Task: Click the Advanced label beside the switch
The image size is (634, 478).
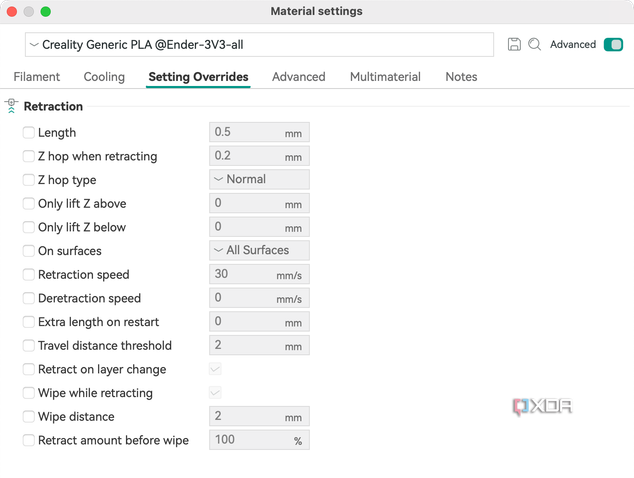Action: (573, 44)
